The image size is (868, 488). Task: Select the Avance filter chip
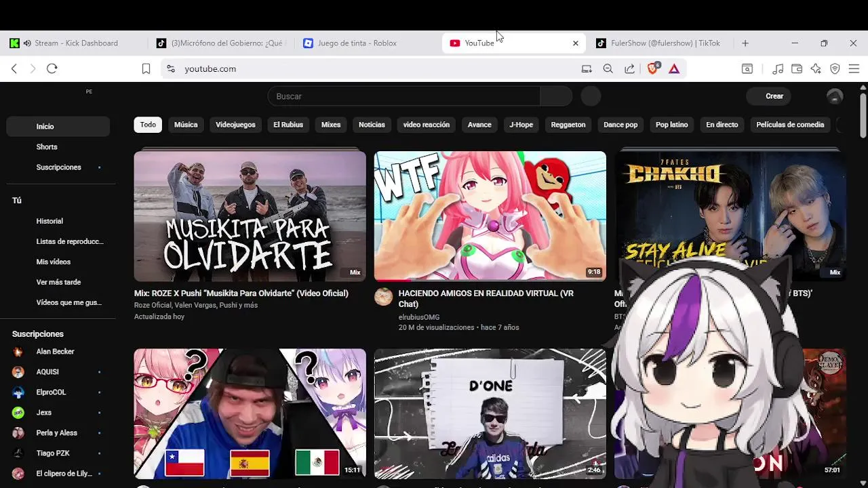pyautogui.click(x=479, y=125)
